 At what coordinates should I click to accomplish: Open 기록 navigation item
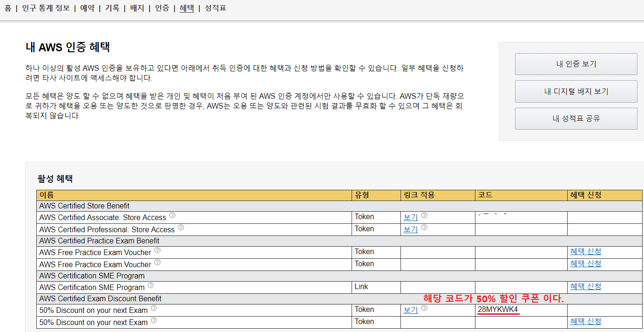point(112,8)
